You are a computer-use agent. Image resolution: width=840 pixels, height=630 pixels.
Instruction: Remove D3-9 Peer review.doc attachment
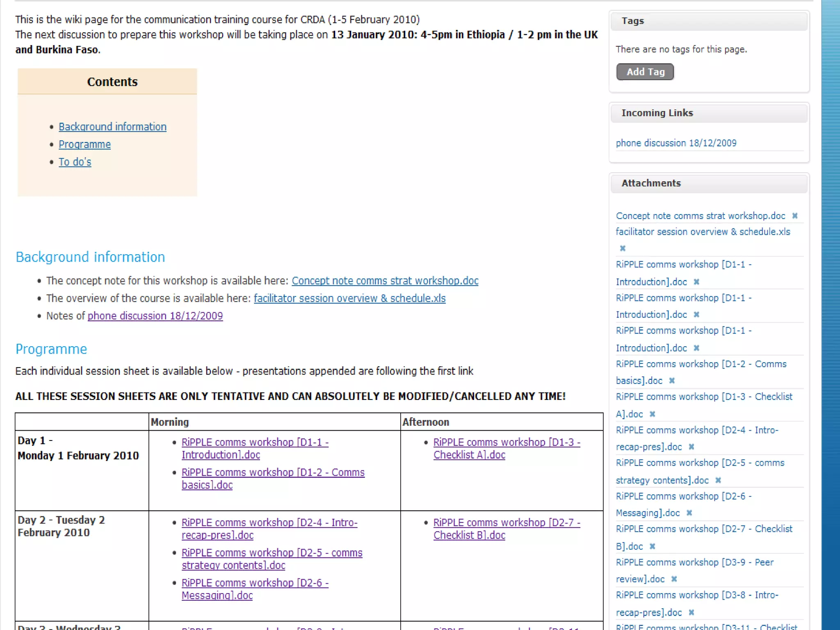pos(674,579)
